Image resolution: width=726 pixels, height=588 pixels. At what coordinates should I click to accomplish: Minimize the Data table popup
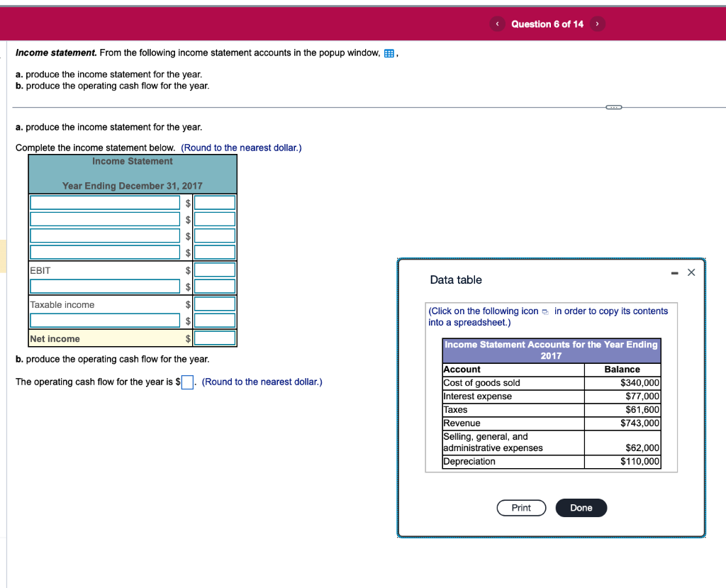[x=675, y=273]
